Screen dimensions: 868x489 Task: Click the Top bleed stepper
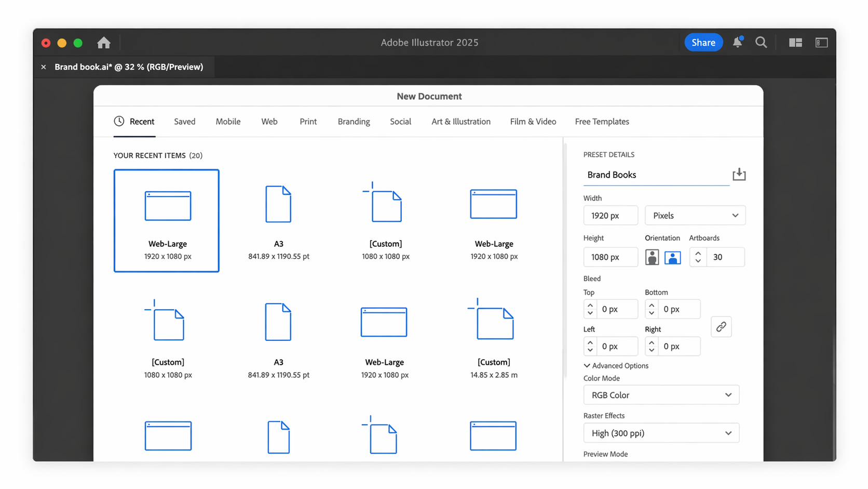[590, 309]
